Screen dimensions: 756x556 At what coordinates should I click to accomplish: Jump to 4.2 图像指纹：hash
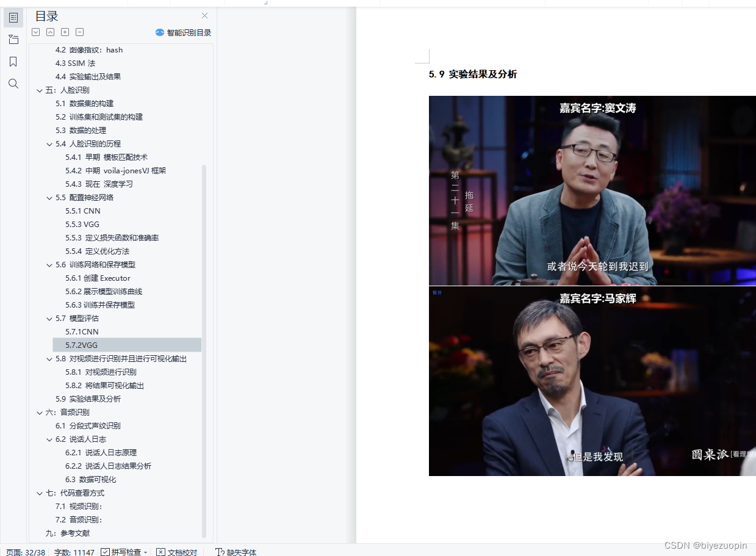[x=89, y=50]
